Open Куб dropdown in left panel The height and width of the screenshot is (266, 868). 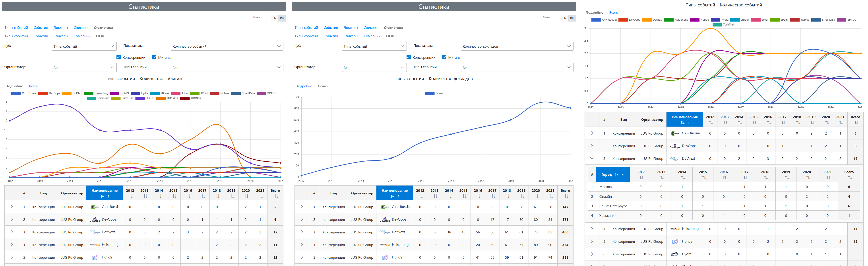84,46
